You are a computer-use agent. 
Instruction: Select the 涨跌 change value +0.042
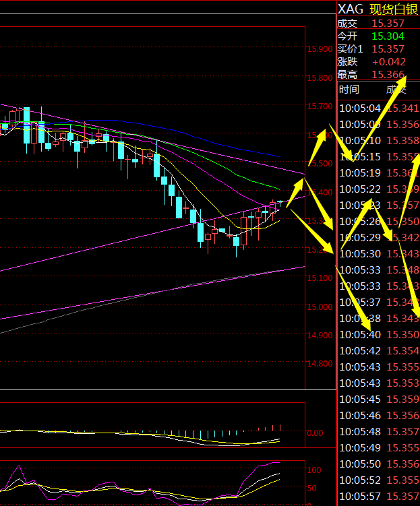[x=388, y=62]
